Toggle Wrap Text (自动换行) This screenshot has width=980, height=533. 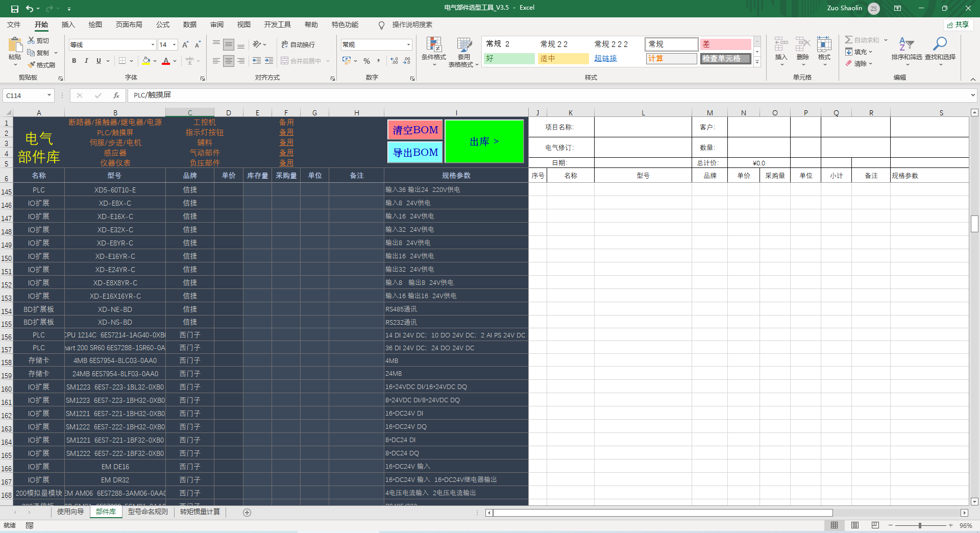coord(298,45)
